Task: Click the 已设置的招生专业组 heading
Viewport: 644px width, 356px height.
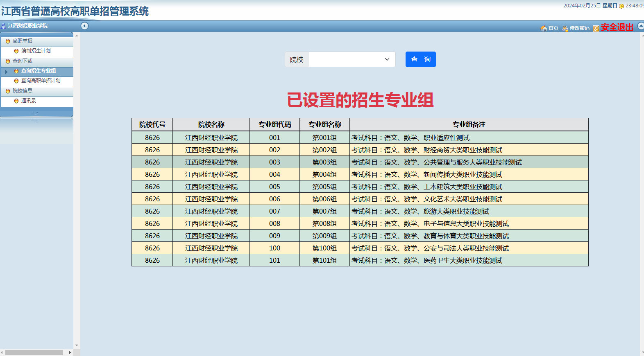Action: click(x=360, y=100)
